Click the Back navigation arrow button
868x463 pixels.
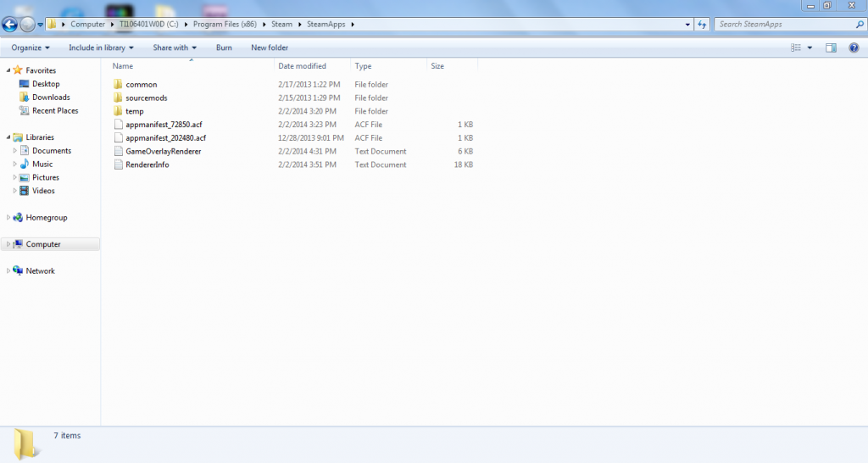tap(10, 24)
